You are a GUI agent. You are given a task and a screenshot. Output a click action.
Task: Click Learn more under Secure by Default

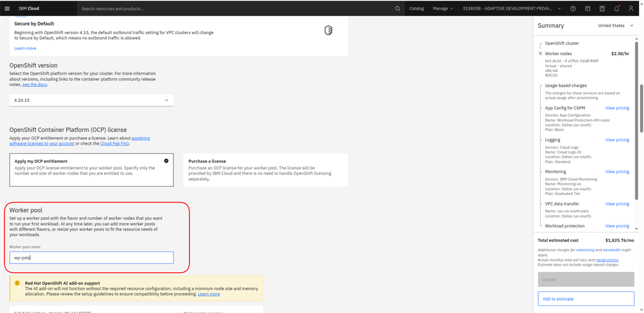tap(25, 48)
